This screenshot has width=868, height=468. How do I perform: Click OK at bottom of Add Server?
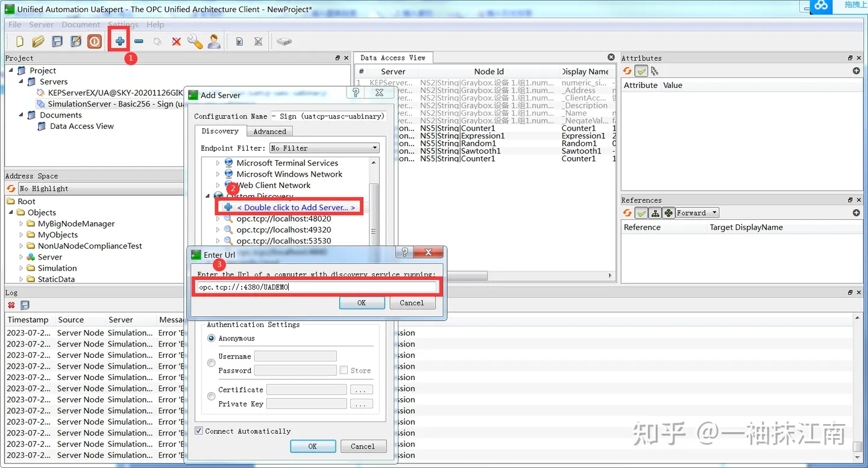(x=312, y=446)
